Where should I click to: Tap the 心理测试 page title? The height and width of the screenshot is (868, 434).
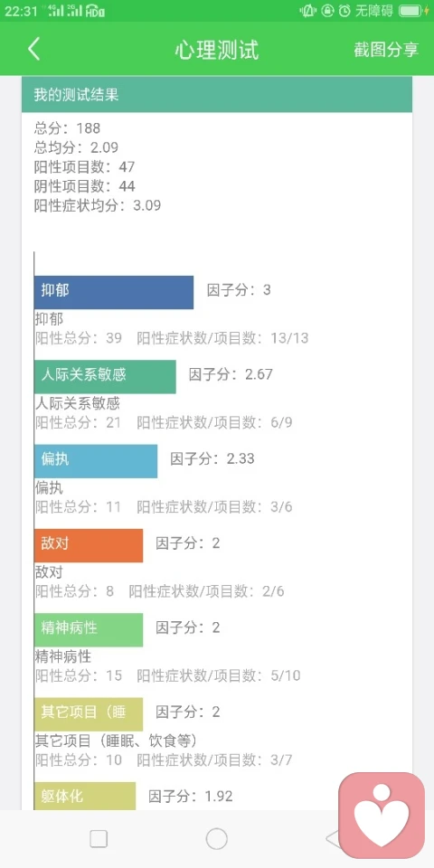pyautogui.click(x=217, y=50)
